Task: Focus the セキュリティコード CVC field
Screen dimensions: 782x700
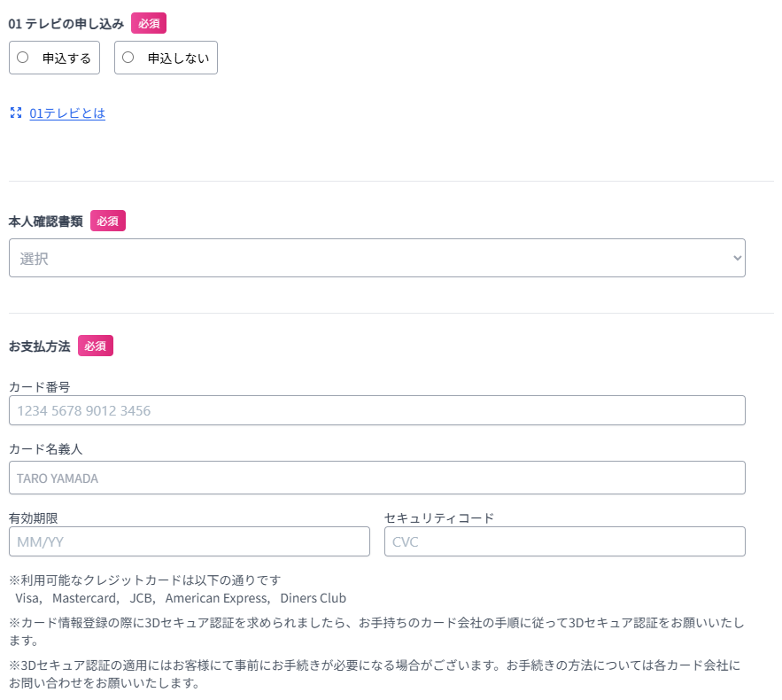Action: click(564, 541)
